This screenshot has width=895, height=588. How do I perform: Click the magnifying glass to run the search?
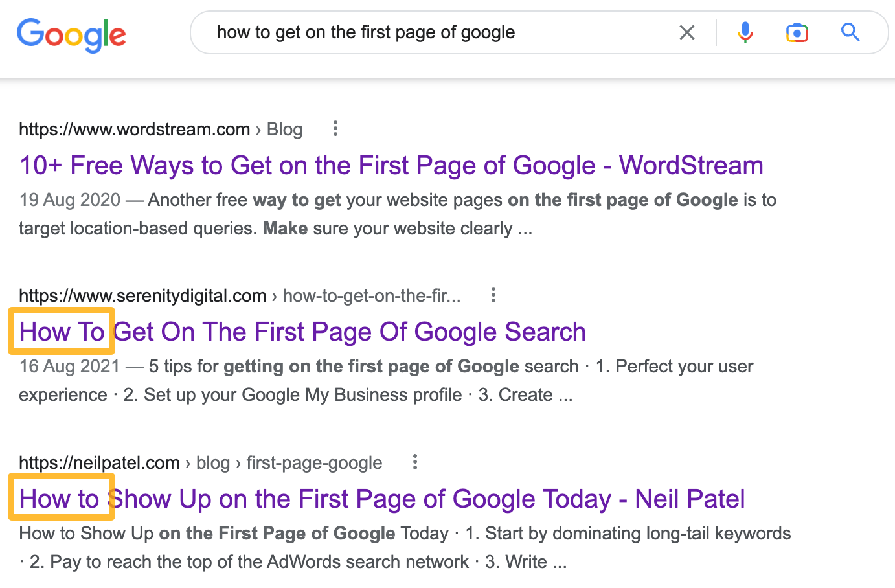tap(850, 32)
